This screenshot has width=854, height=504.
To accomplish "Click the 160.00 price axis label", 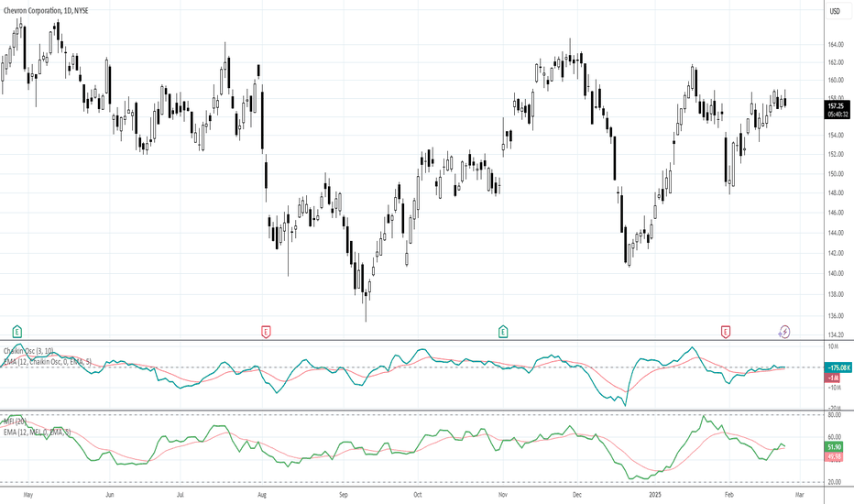I will pyautogui.click(x=836, y=80).
